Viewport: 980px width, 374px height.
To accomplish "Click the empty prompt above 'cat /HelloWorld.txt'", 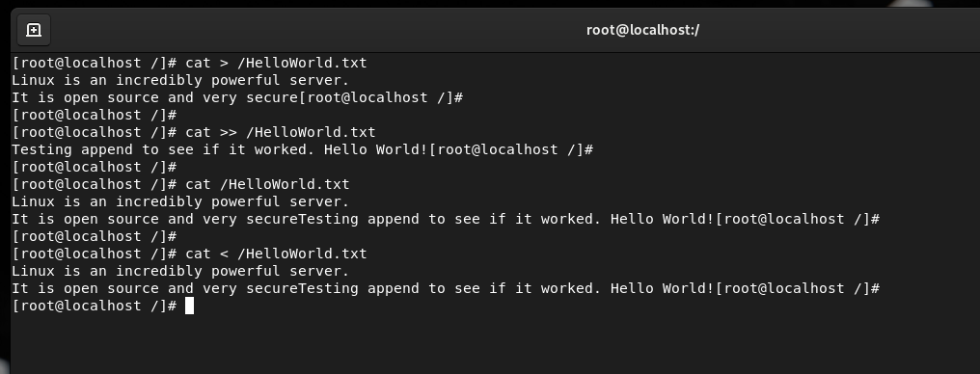I will point(95,168).
